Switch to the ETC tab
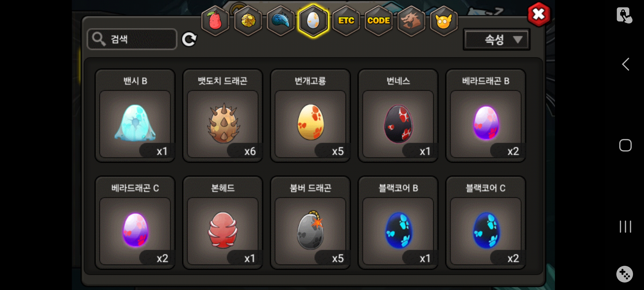 pos(346,21)
